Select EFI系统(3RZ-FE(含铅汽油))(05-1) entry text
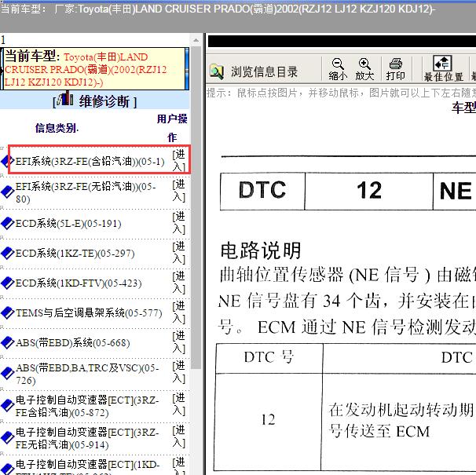 click(90, 161)
